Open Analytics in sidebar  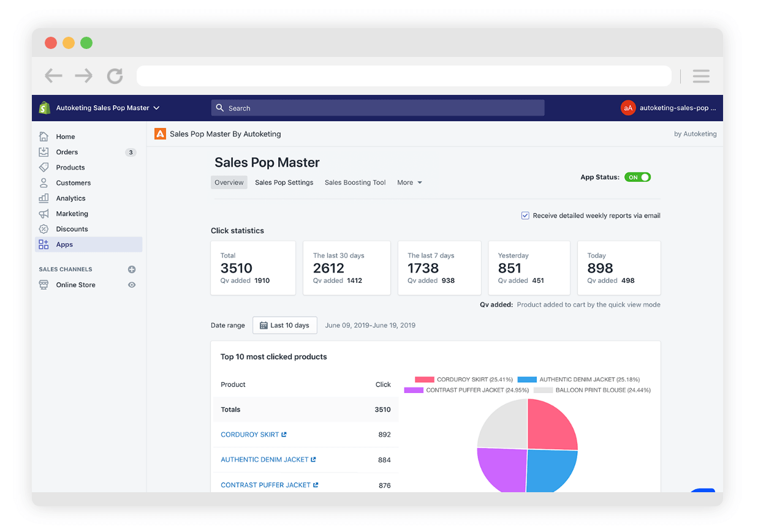[71, 198]
